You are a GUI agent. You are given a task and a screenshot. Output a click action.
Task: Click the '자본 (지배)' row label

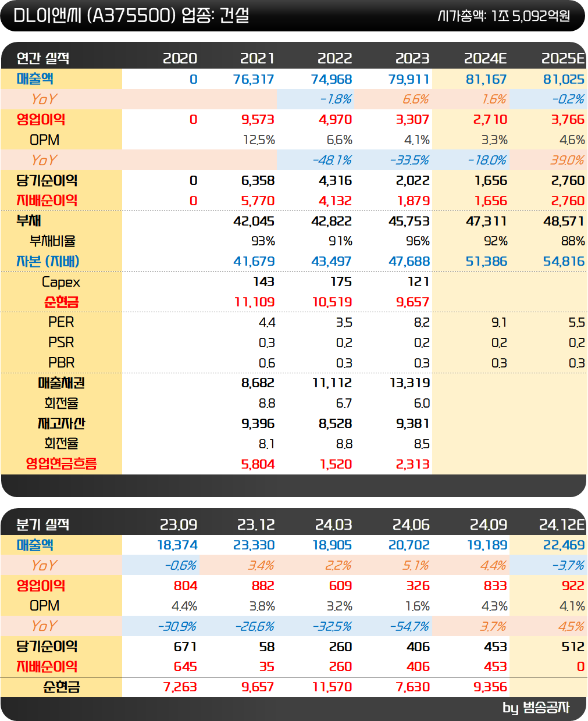pyautogui.click(x=48, y=261)
